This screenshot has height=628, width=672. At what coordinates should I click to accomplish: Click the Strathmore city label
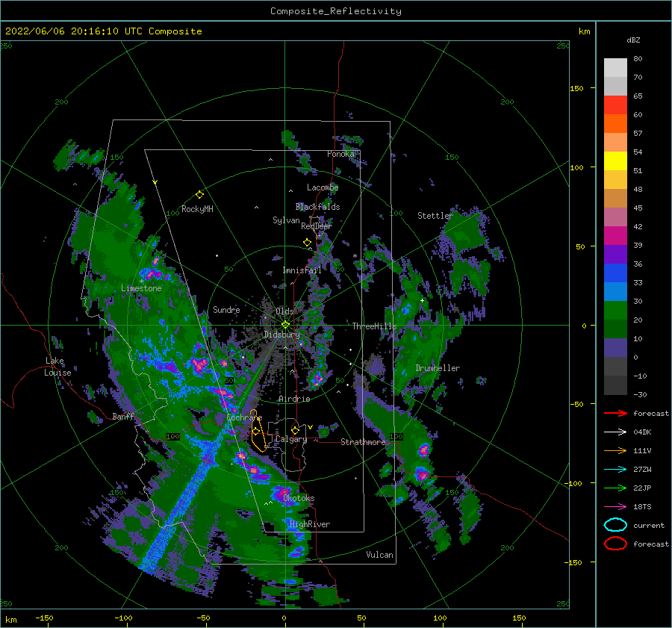point(363,442)
